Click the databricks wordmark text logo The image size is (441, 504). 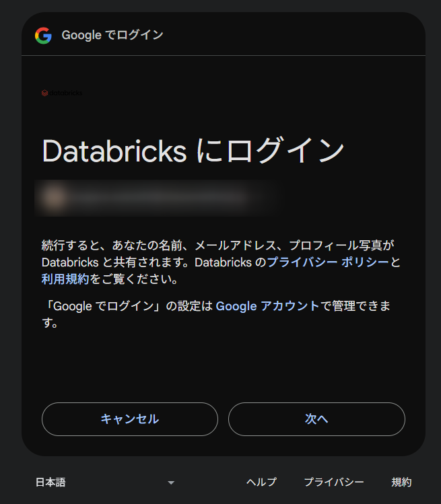[66, 93]
